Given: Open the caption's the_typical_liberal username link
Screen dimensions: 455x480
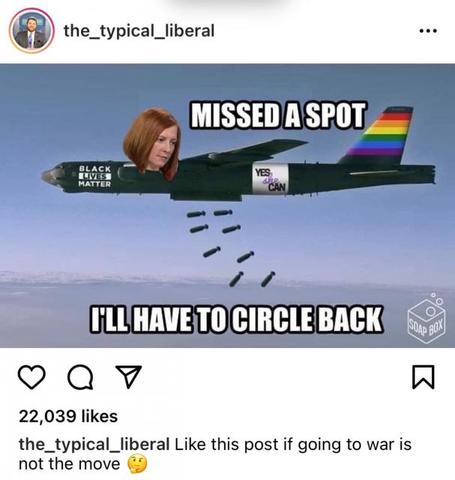Looking at the screenshot, I should (x=94, y=445).
